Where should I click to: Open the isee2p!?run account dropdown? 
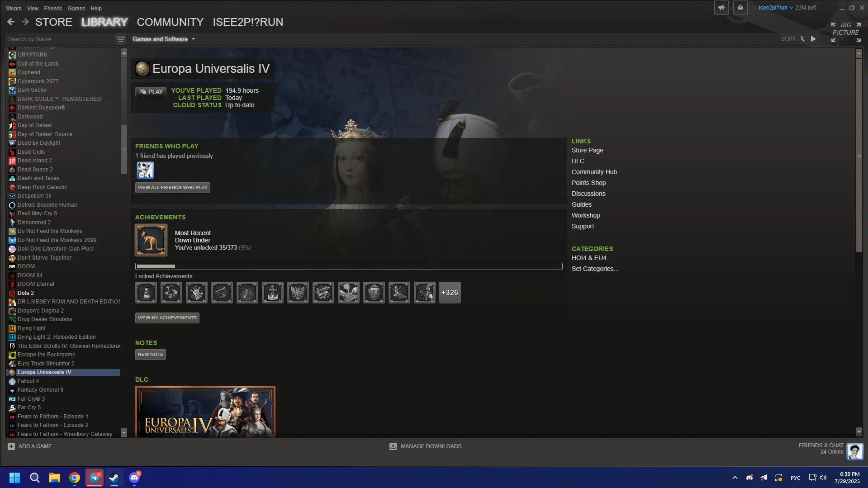coord(776,8)
